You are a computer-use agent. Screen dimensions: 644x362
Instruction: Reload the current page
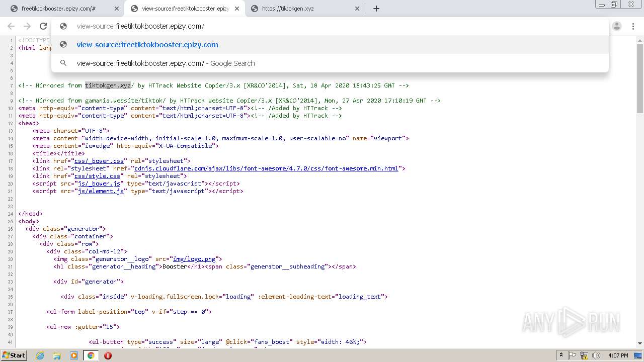click(43, 26)
